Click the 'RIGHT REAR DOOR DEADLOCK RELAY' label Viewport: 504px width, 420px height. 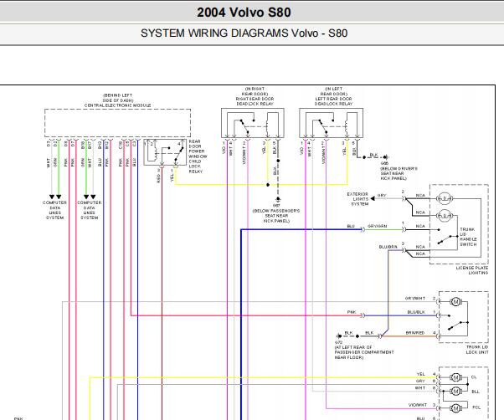[255, 101]
